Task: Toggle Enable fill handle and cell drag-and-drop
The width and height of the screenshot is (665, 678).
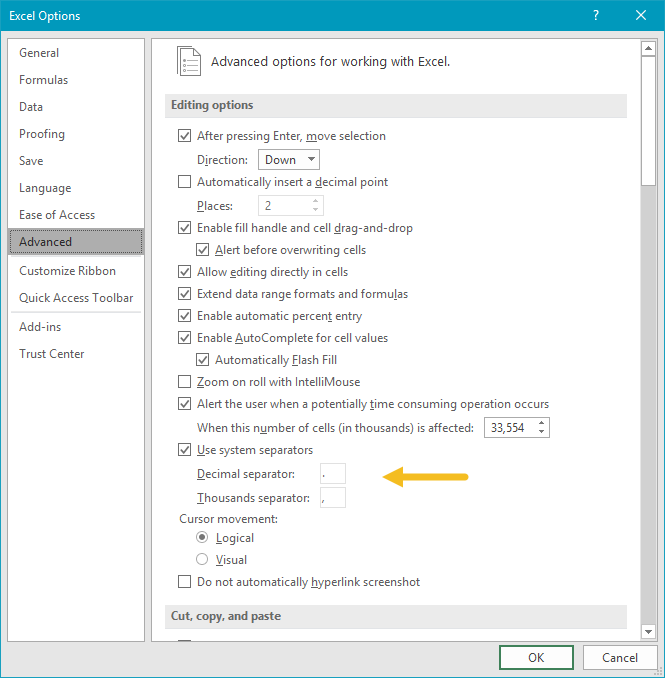Action: pyautogui.click(x=185, y=227)
